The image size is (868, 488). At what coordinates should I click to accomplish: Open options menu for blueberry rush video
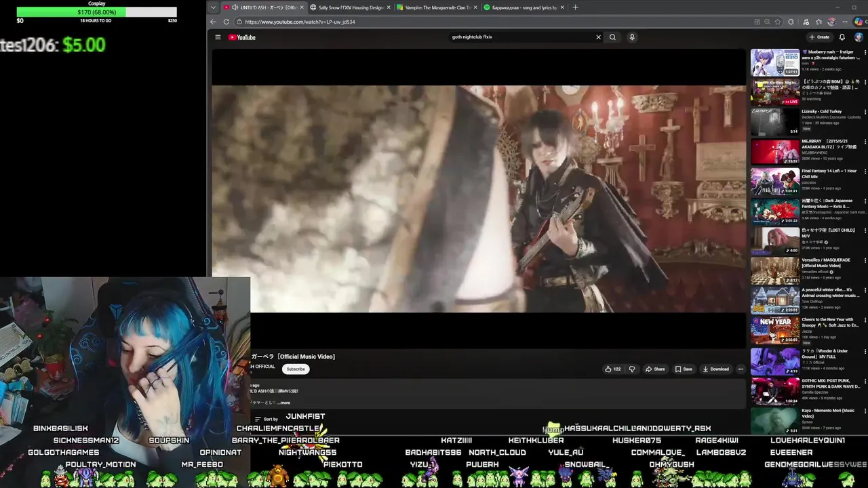[865, 52]
